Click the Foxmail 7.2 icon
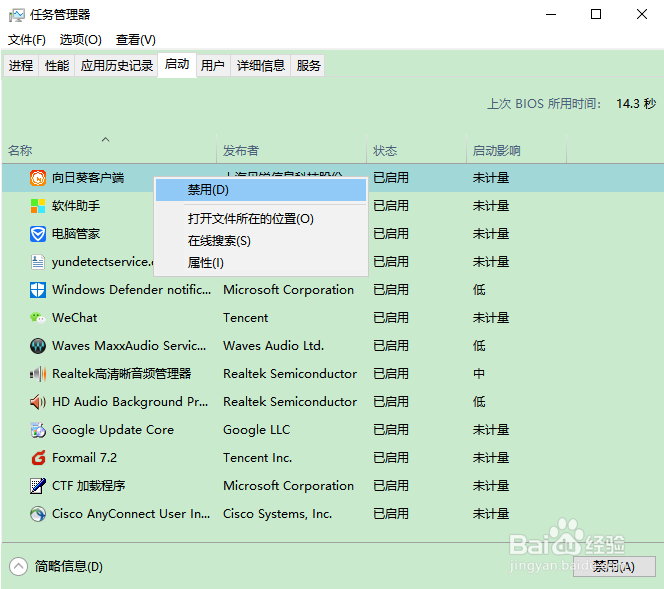Screen dimensions: 664x589 [38, 458]
